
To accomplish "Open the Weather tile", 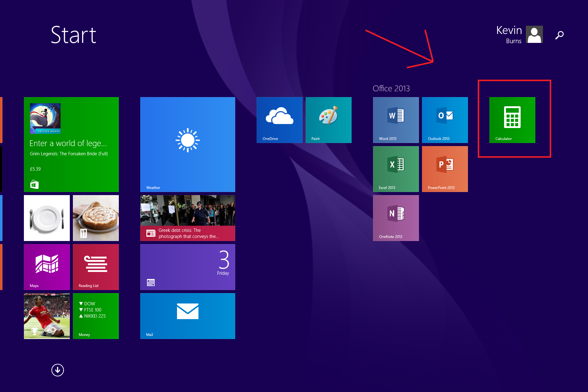I will pyautogui.click(x=187, y=145).
